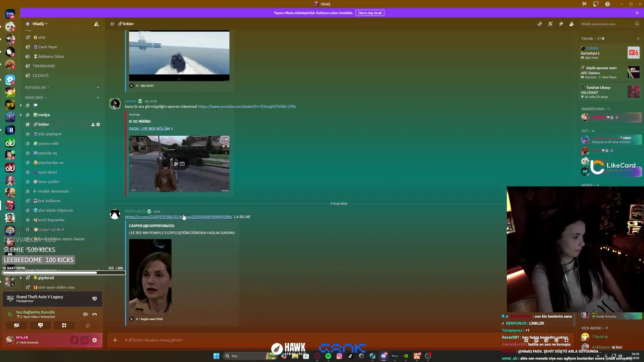Open inbox icon in title bar

[596, 4]
